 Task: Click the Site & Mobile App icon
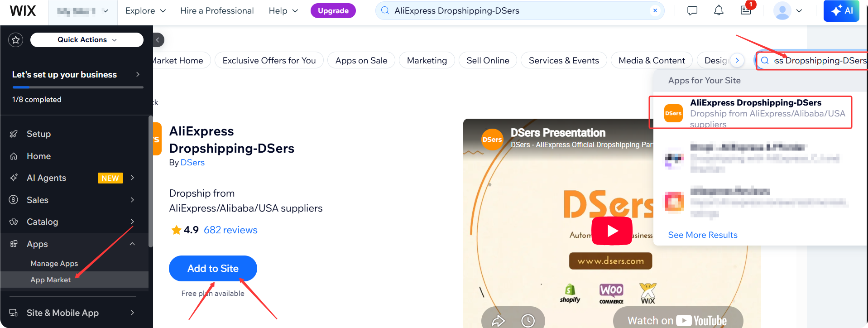(x=14, y=313)
